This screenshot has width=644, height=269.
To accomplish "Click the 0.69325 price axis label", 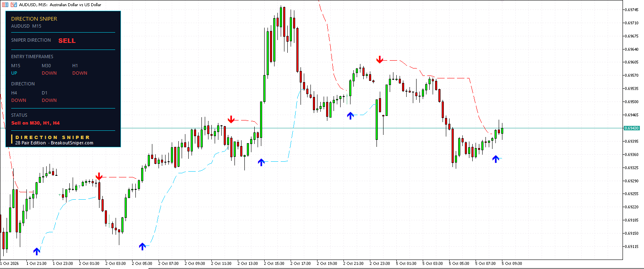I will coord(632,168).
